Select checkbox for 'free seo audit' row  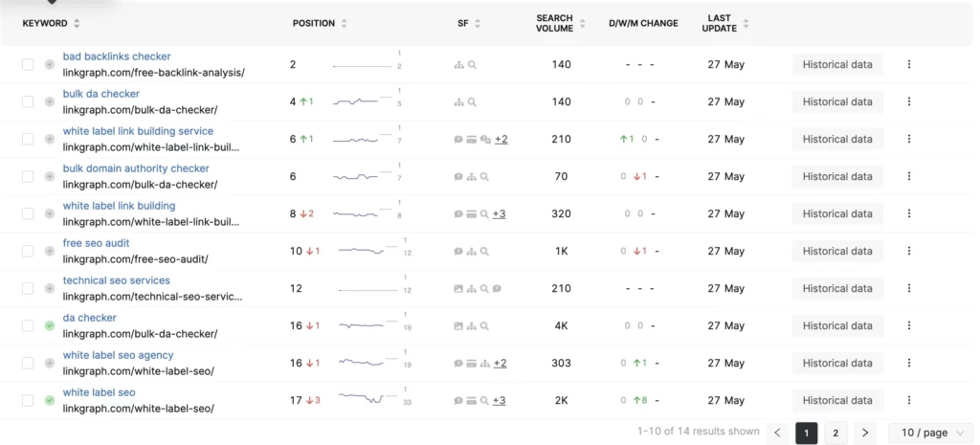[x=28, y=251]
